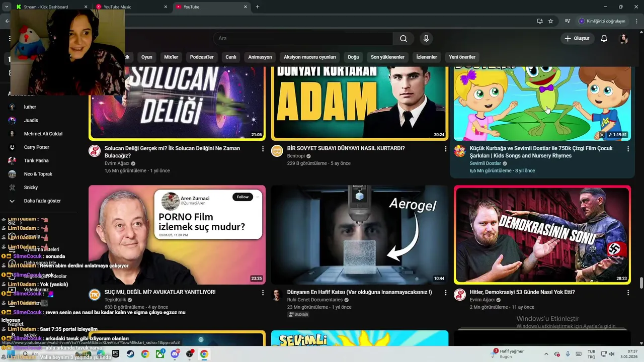Select the Animasyon filter chip
The width and height of the screenshot is (644, 362).
[x=260, y=57]
